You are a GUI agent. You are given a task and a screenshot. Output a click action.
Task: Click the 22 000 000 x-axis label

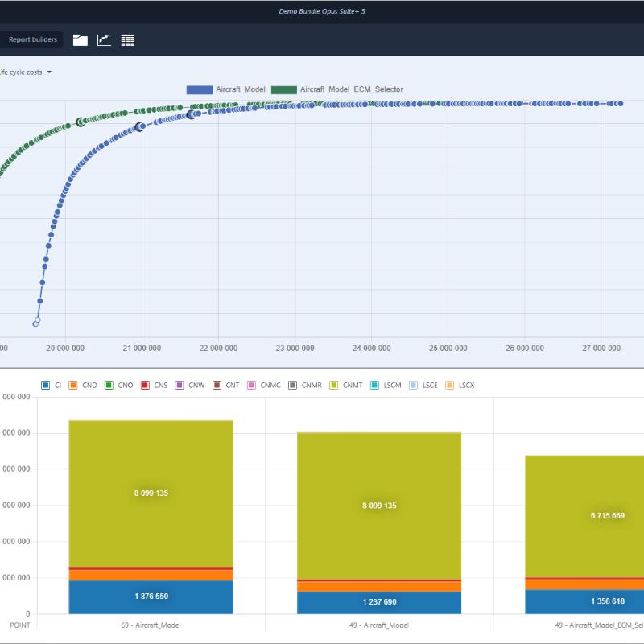point(218,349)
